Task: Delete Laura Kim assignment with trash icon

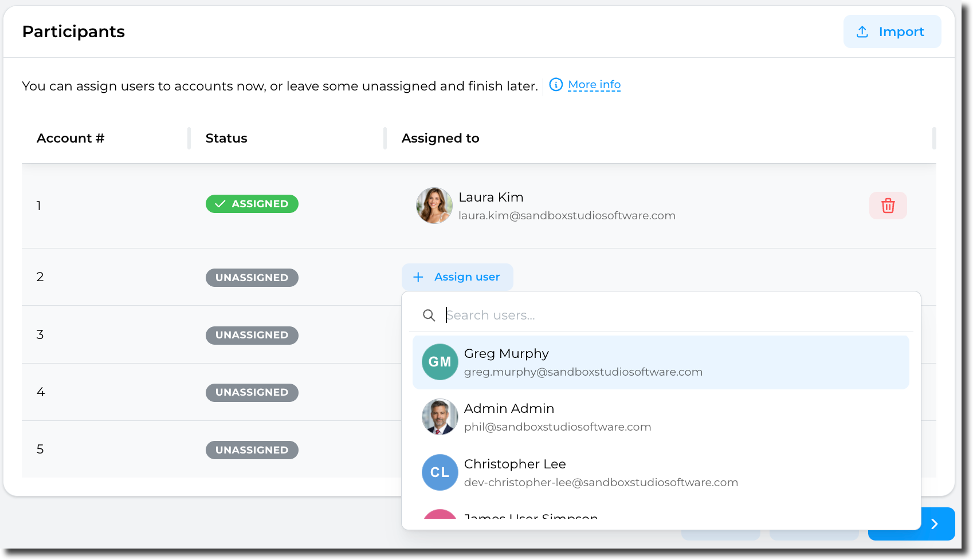Action: click(888, 206)
